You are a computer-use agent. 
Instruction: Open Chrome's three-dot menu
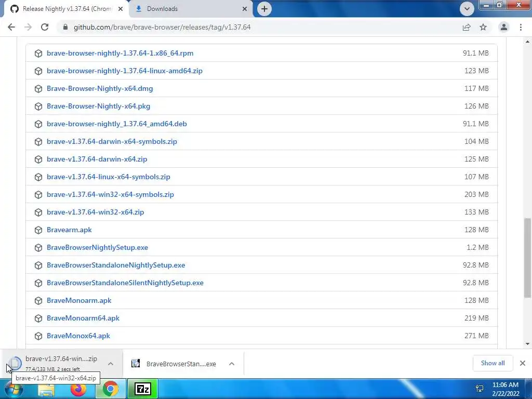pos(521,27)
